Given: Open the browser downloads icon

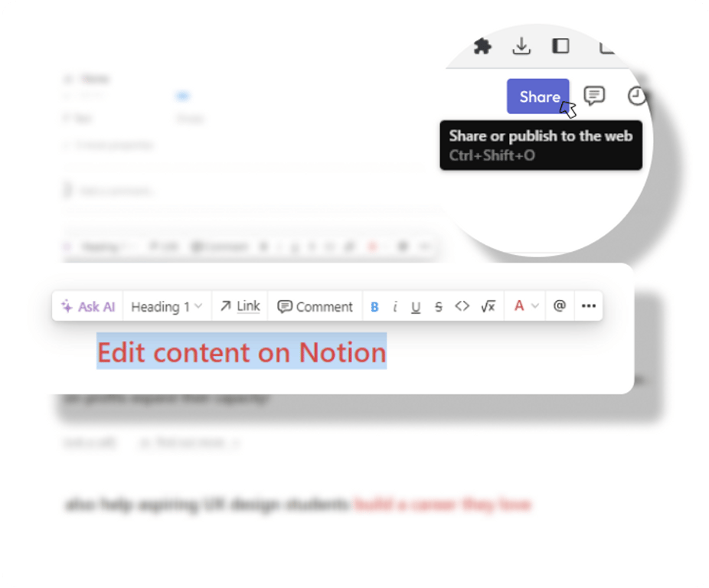Looking at the screenshot, I should pyautogui.click(x=521, y=46).
